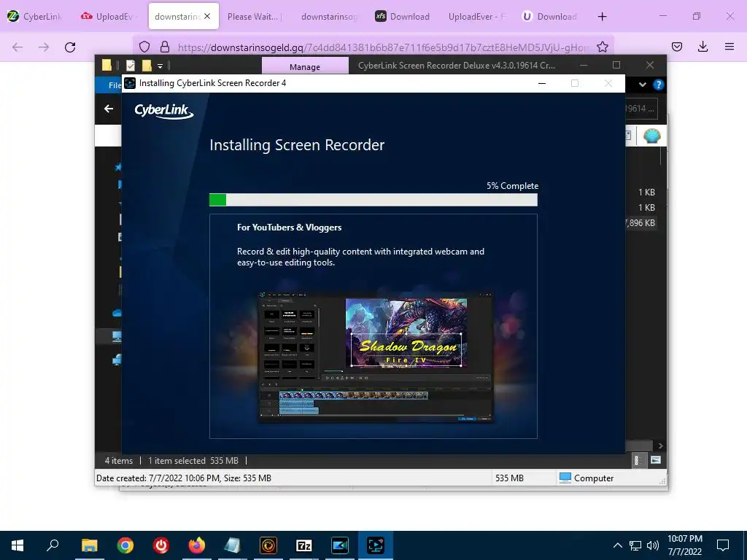This screenshot has height=560, width=747.
Task: Click the 'For YouTubers & Vloggers' heading
Action: pos(289,227)
